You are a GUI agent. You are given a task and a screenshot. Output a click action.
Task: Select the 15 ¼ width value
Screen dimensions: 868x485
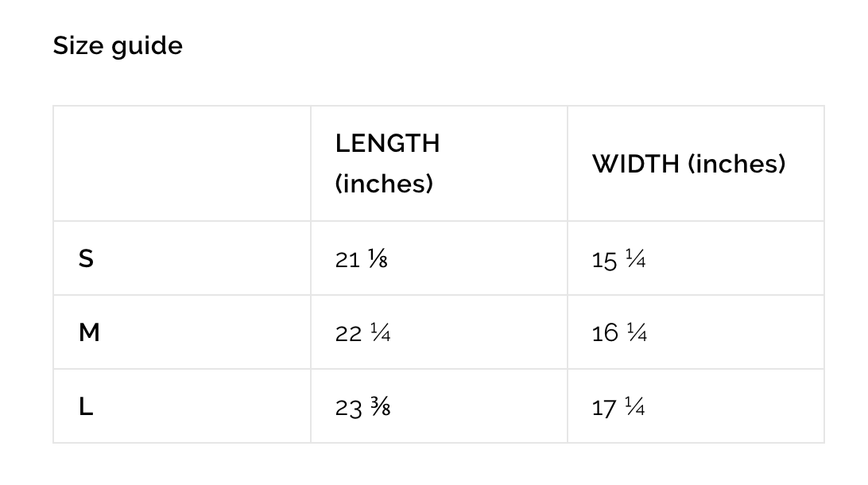pyautogui.click(x=618, y=259)
